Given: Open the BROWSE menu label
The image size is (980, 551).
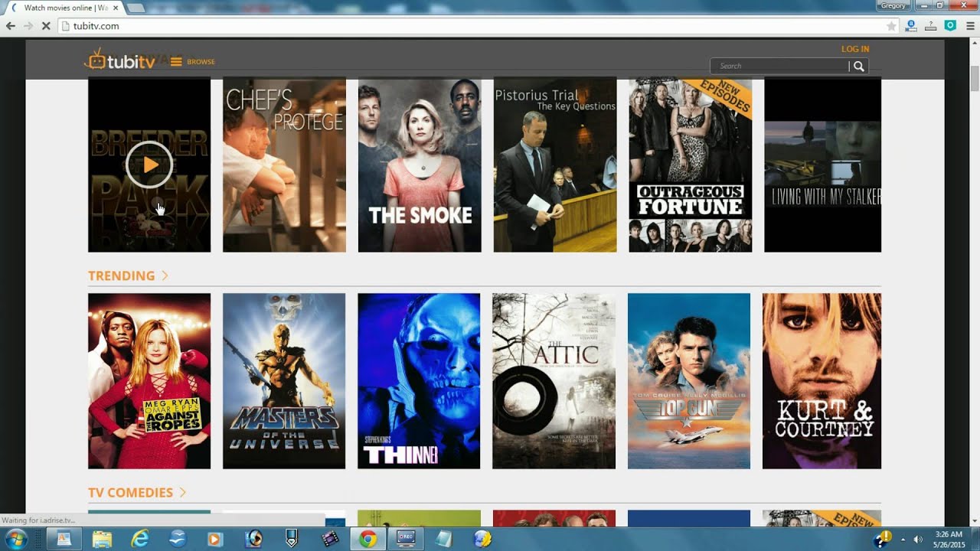Looking at the screenshot, I should coord(201,62).
